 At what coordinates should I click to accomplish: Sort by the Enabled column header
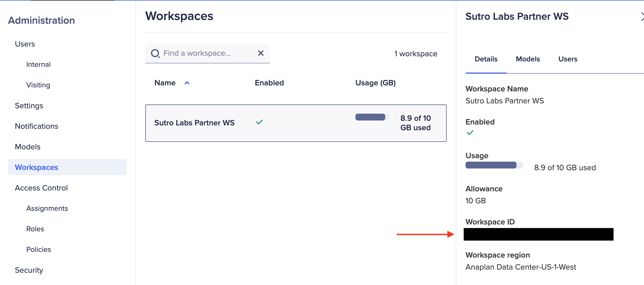coord(269,83)
